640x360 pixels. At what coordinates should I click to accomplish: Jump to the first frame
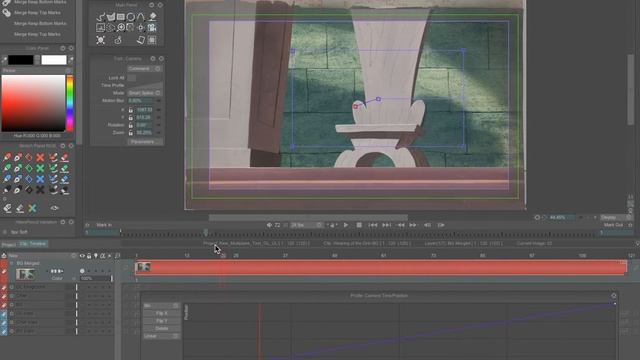coord(373,225)
